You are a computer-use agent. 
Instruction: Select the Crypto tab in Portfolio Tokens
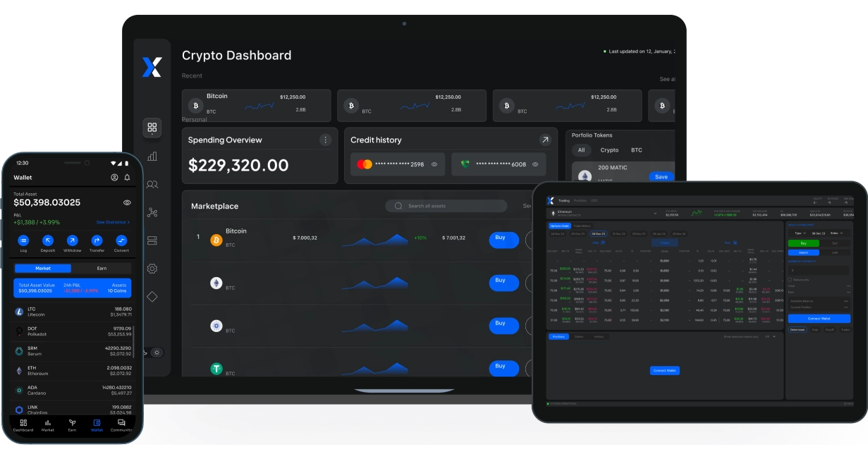pos(609,150)
